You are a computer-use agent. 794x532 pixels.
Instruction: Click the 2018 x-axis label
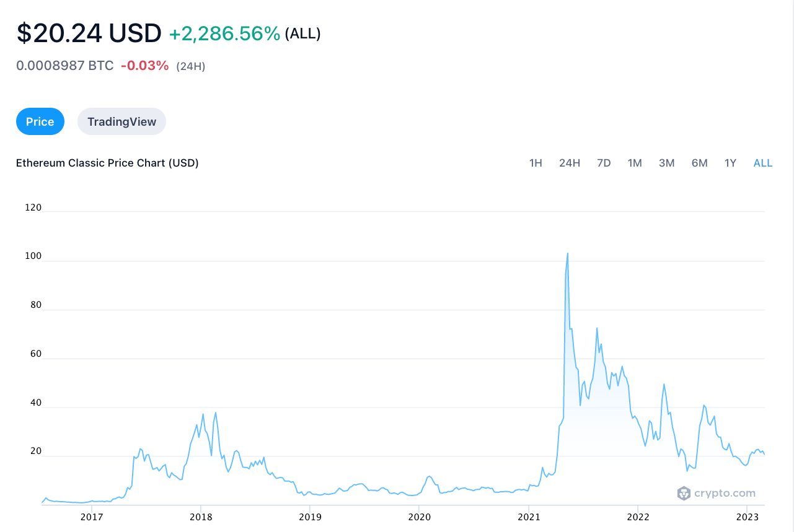(201, 517)
